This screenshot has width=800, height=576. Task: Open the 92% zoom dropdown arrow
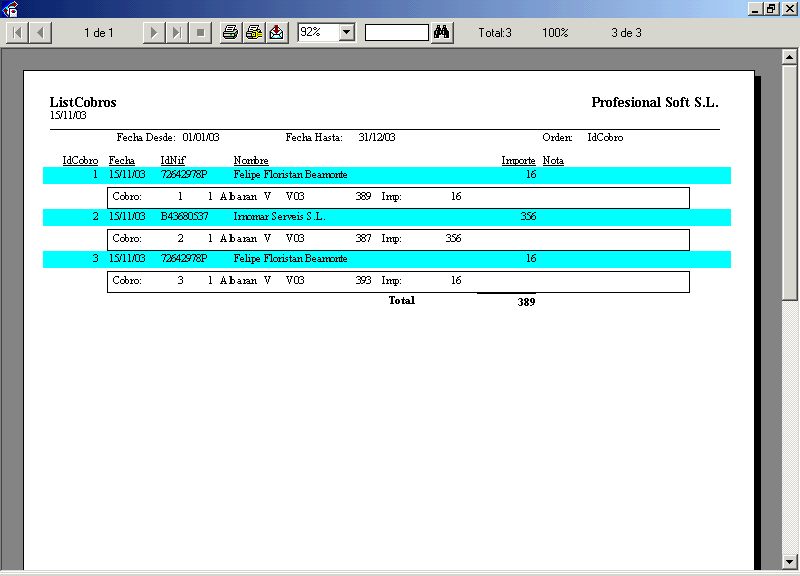pos(347,33)
